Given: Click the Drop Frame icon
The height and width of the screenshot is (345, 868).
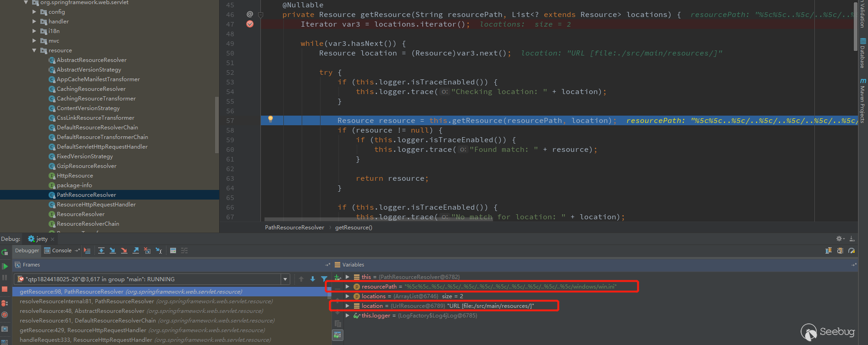Looking at the screenshot, I should click(147, 250).
